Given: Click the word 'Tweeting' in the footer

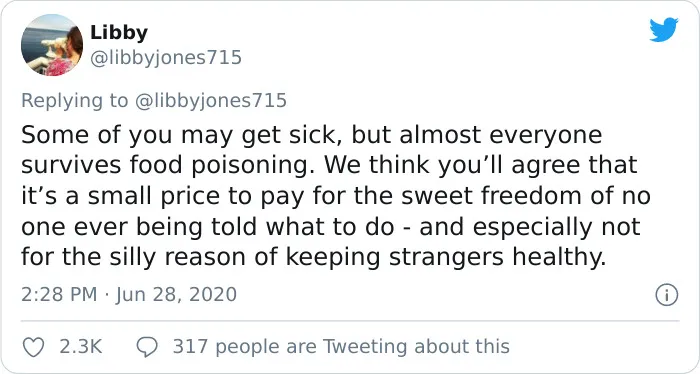Looking at the screenshot, I should (365, 347).
